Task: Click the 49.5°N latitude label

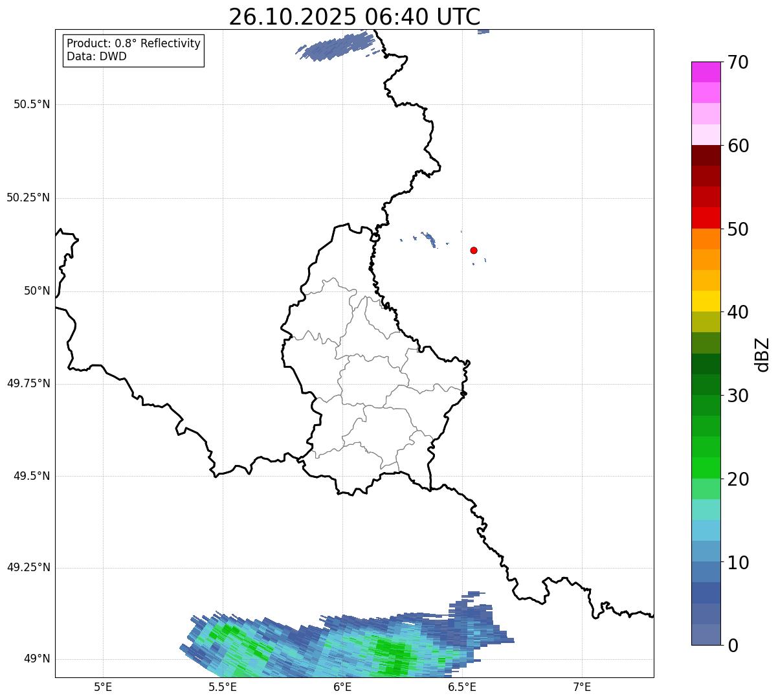Action: tap(32, 476)
